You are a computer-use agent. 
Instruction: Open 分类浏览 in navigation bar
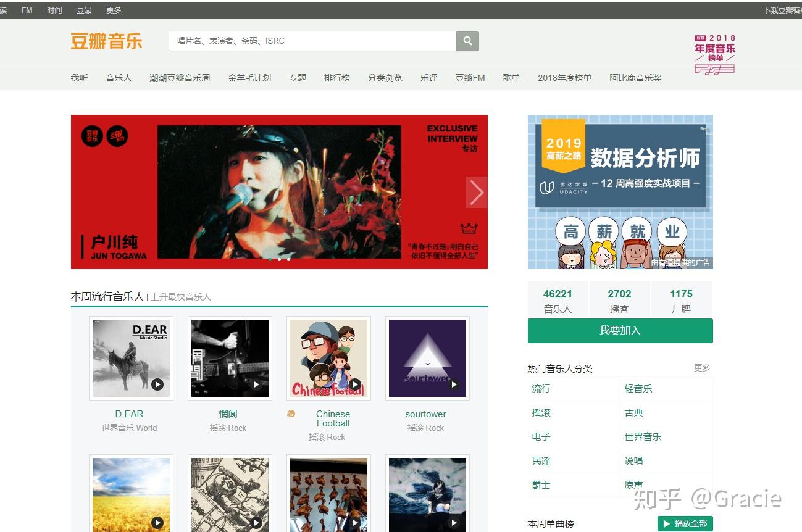tap(385, 78)
